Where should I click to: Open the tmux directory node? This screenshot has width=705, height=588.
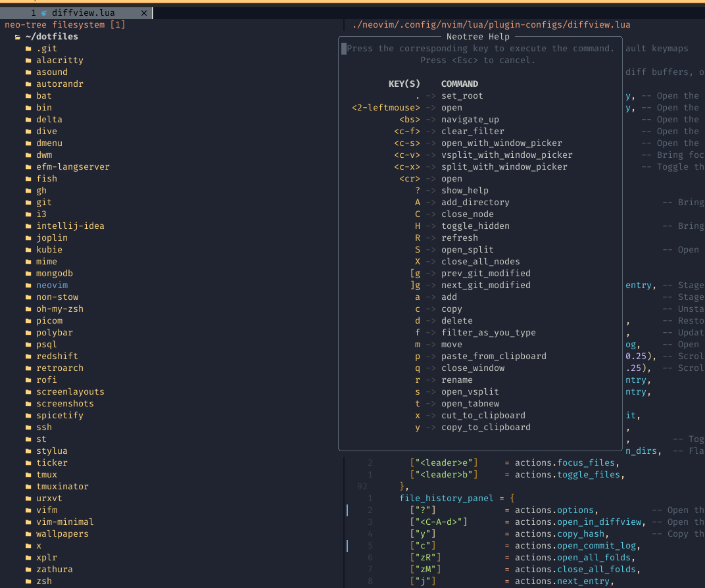click(47, 475)
